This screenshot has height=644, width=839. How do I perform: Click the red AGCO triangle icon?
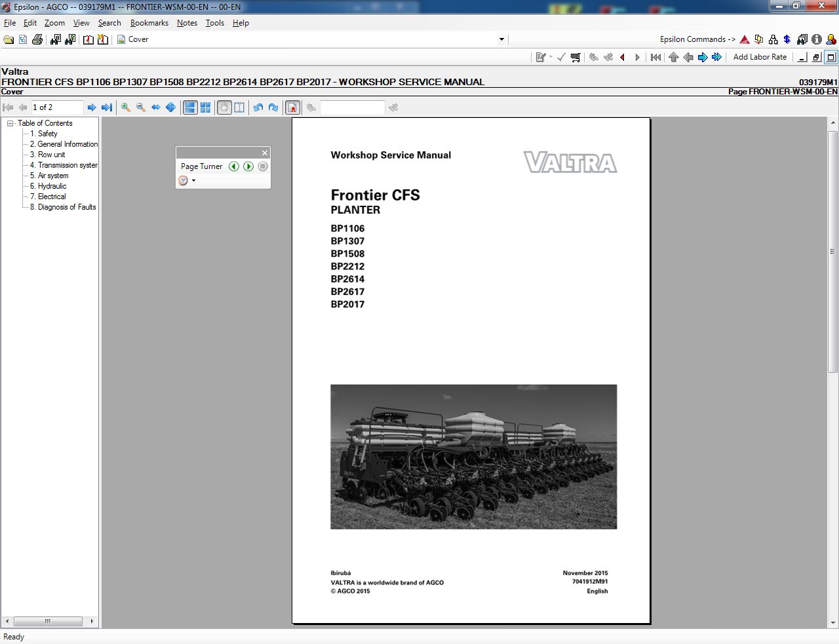745,39
